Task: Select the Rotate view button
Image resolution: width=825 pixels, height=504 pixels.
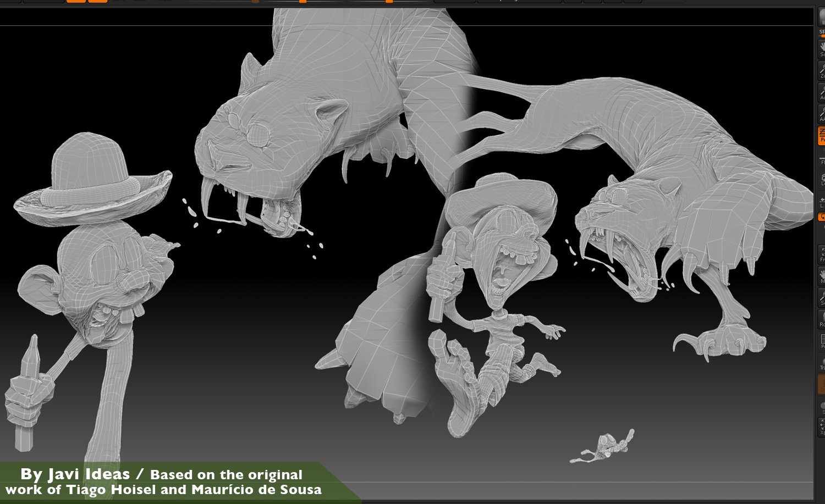Action: tap(822, 319)
